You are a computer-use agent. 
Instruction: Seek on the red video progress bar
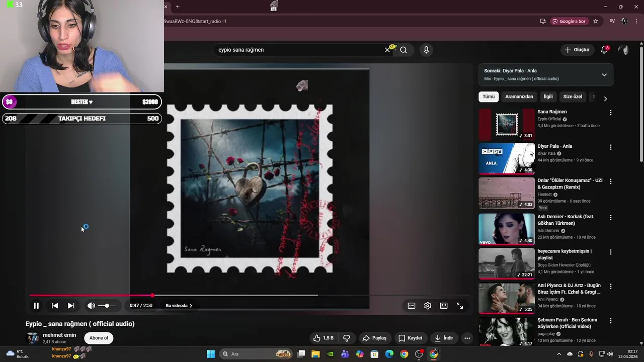click(x=249, y=295)
